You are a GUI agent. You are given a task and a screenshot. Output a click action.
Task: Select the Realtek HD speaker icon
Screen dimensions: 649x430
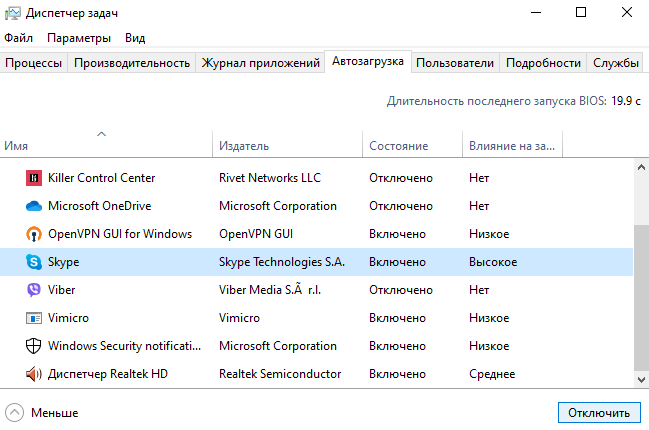coord(33,374)
